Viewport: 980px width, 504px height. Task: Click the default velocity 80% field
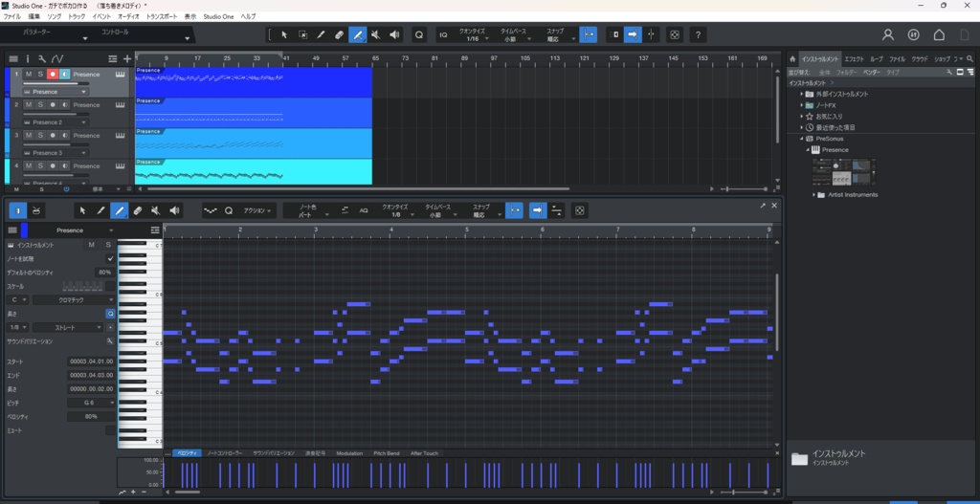coord(105,273)
